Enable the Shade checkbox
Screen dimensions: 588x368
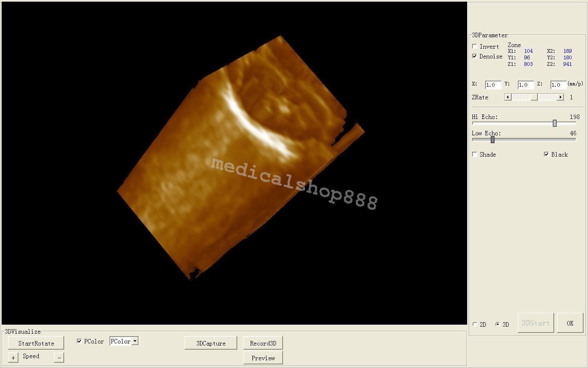[474, 154]
